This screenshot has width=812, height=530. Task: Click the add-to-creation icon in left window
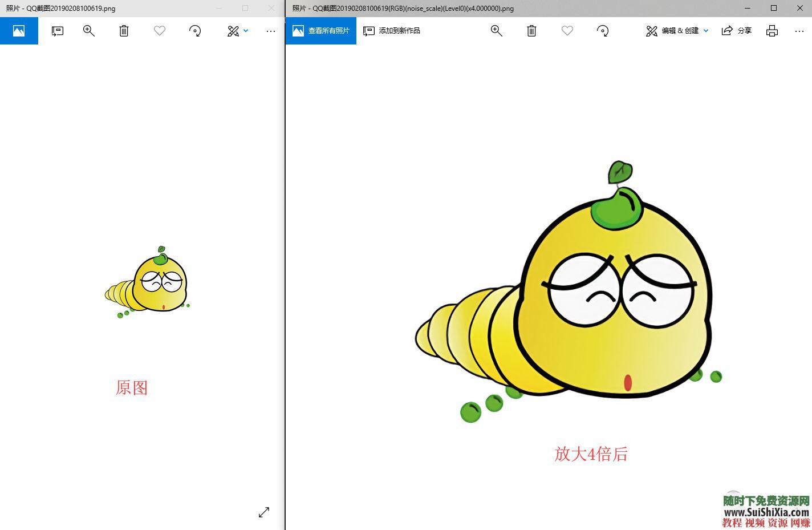click(57, 31)
